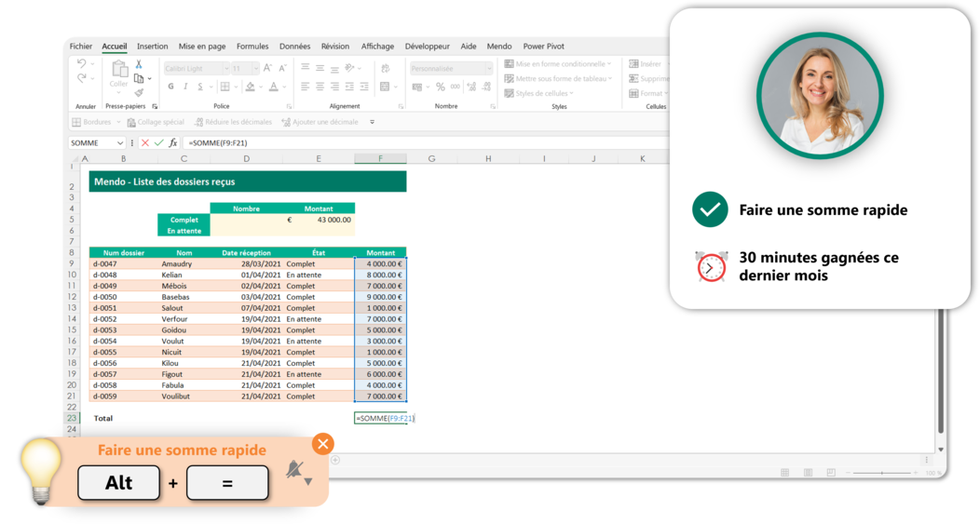
Task: Toggle wrap text icon
Action: 385,67
